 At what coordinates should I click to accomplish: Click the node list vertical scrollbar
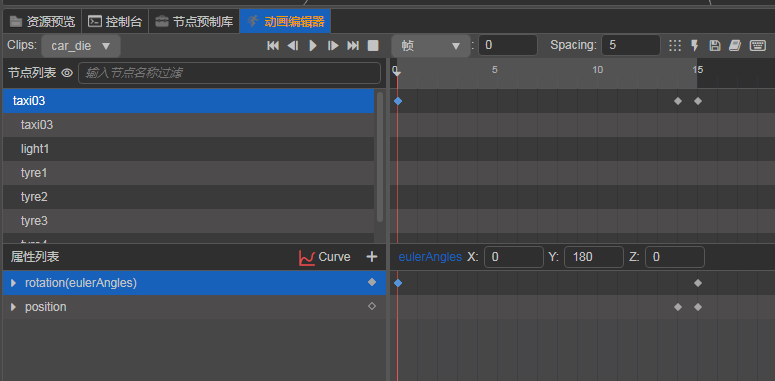[x=380, y=157]
